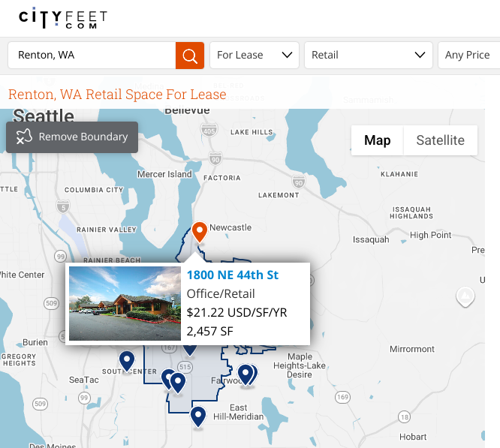The image size is (500, 448).
Task: Open the For Lease dropdown
Action: coord(254,55)
